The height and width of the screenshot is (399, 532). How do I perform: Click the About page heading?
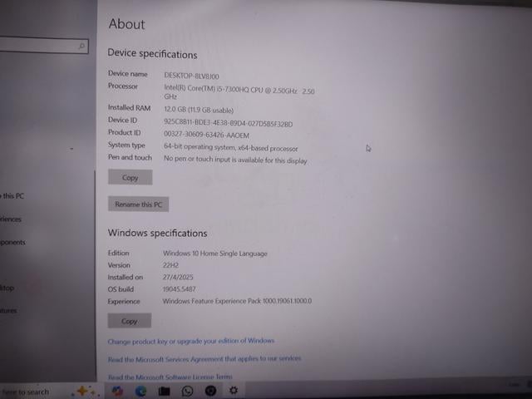click(x=127, y=24)
